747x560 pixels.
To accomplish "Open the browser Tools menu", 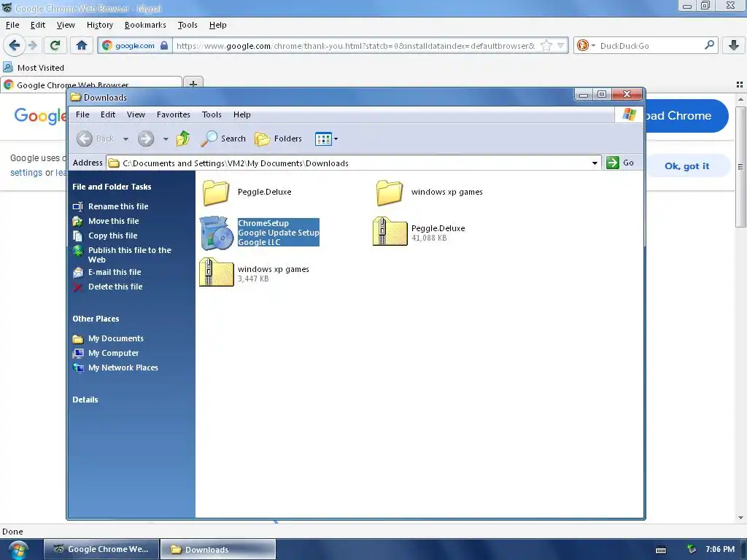I will point(187,25).
